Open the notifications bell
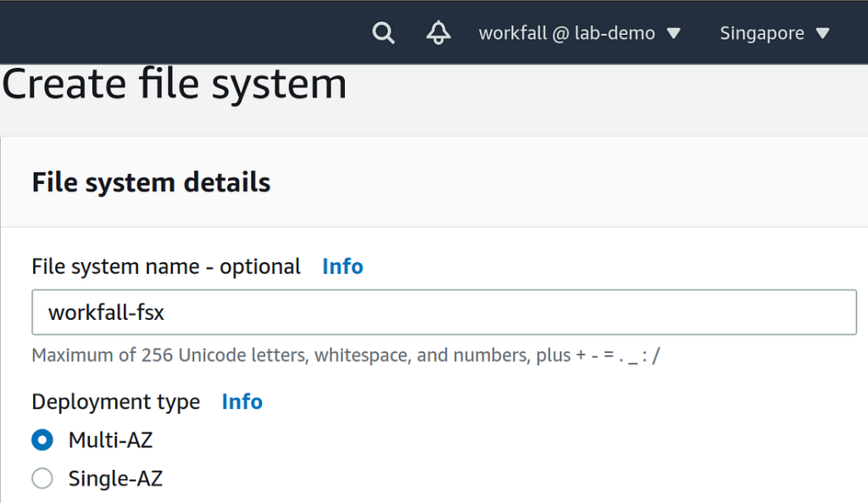 point(438,33)
